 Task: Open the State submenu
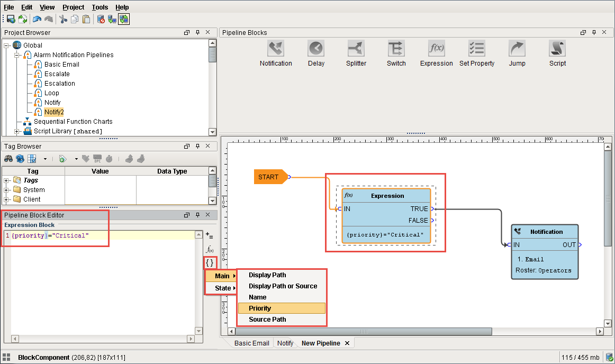tap(221, 288)
